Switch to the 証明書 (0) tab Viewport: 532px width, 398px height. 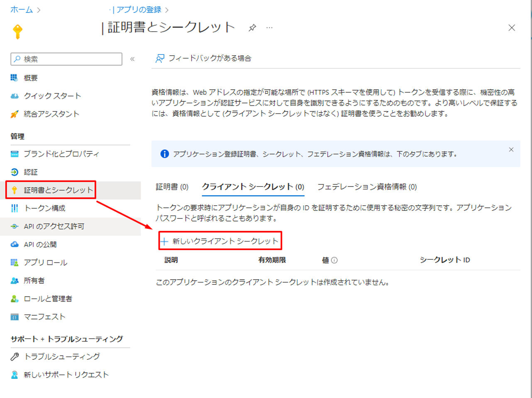tap(172, 187)
